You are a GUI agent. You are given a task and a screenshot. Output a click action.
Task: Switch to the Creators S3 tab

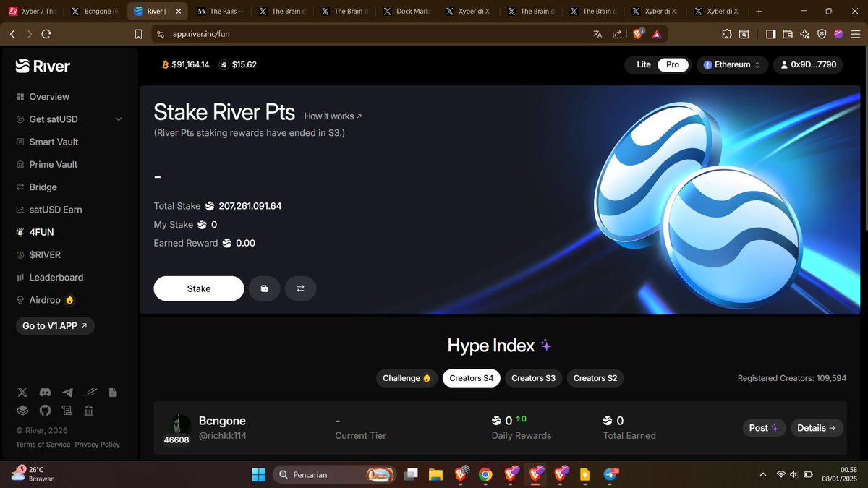coord(533,377)
